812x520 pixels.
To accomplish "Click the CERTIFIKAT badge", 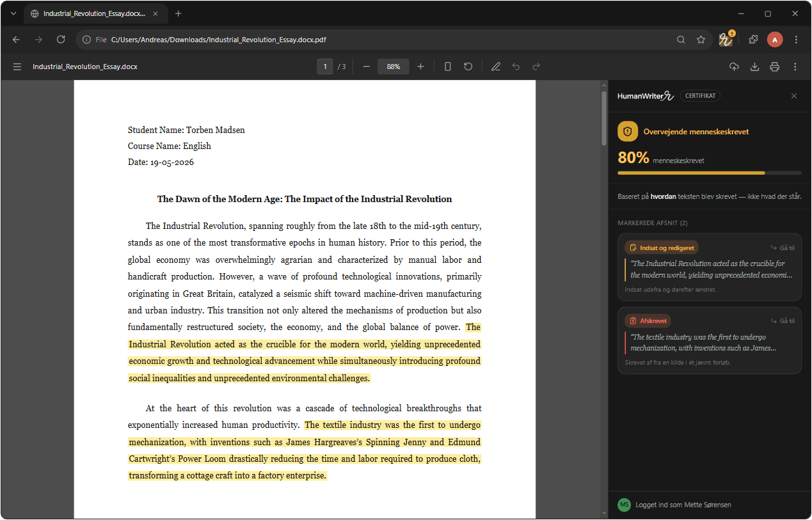I will click(x=700, y=96).
